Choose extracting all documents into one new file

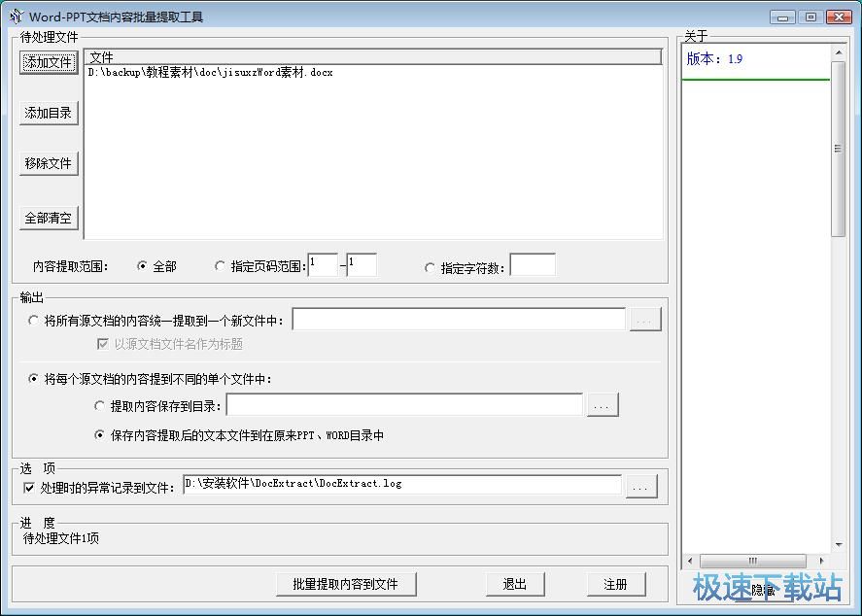[33, 319]
